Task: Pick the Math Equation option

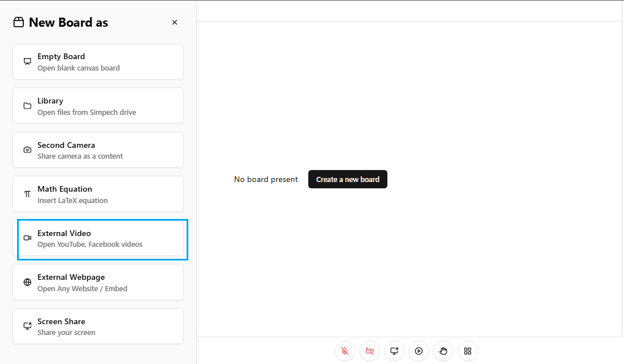Action: (x=98, y=194)
